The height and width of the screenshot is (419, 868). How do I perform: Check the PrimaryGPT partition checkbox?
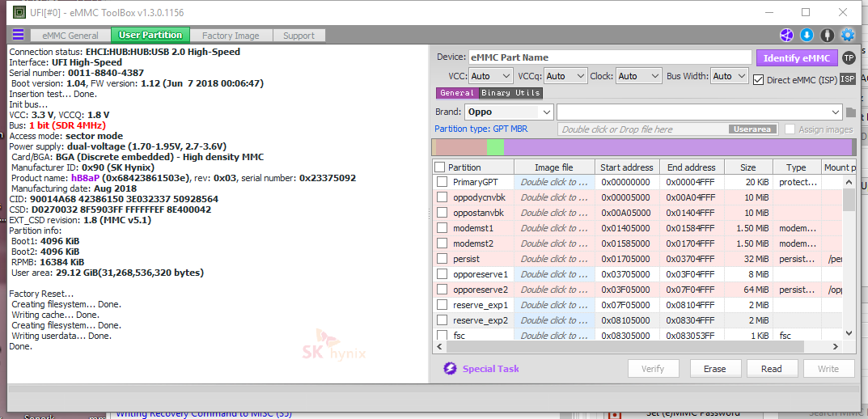(x=442, y=182)
